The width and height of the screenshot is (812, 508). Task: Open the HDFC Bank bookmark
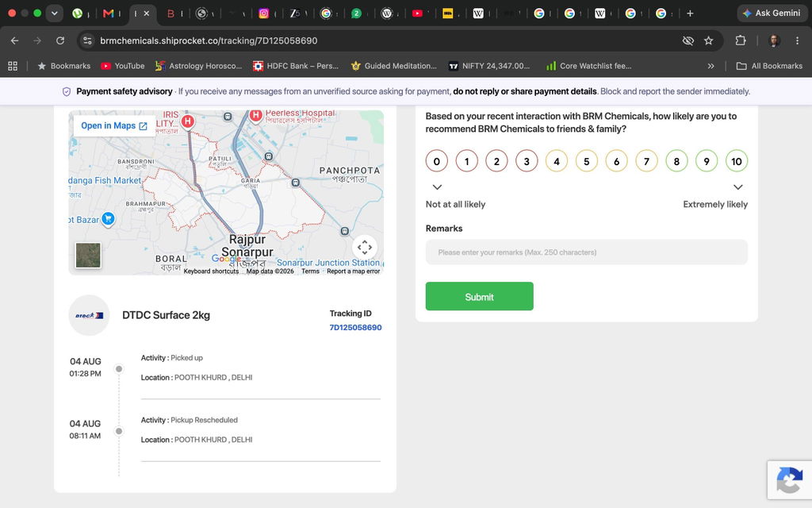tap(296, 66)
